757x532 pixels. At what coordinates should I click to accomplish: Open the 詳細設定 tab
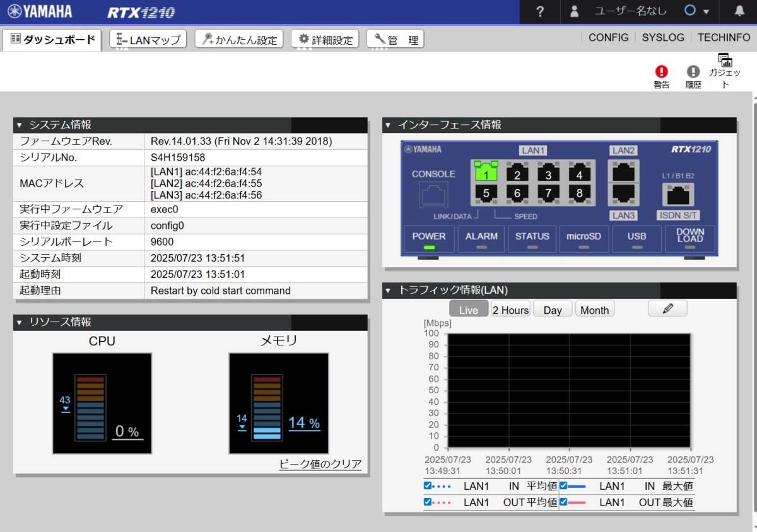(x=325, y=40)
